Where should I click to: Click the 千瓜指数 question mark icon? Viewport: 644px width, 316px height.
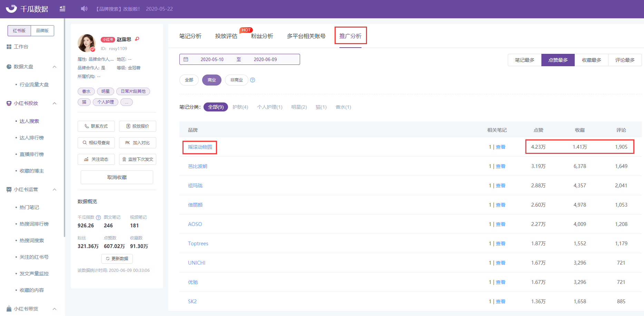[x=98, y=217]
